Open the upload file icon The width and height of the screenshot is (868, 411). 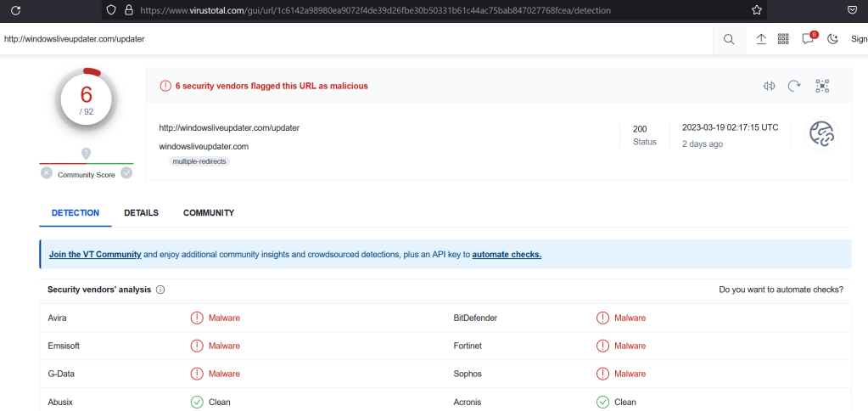pos(761,39)
